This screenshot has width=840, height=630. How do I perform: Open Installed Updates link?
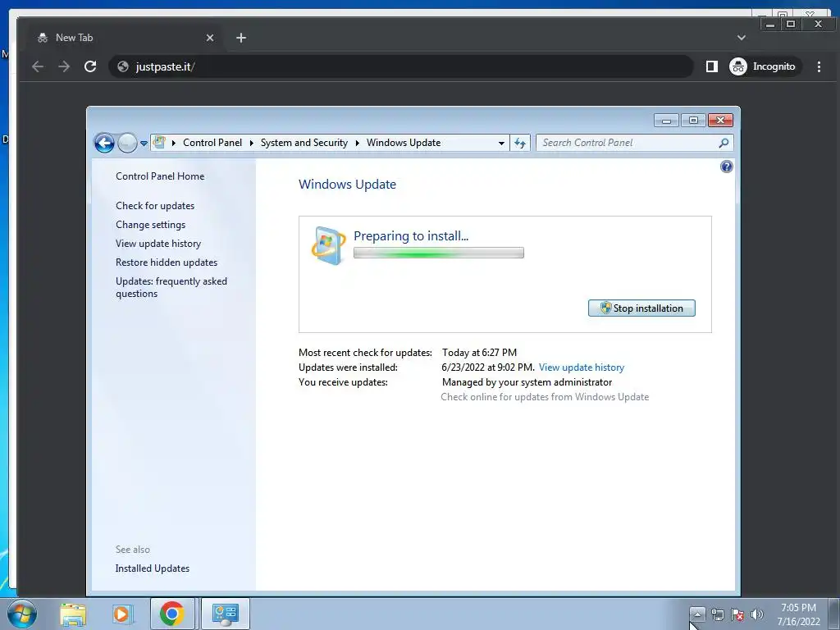[152, 568]
